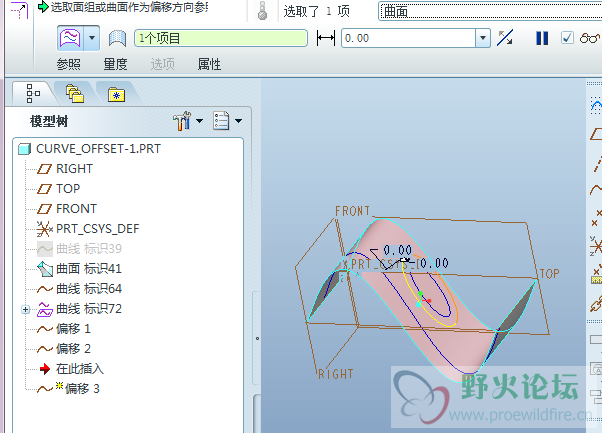Select the greyed 曲线 标识39 tree item
The width and height of the screenshot is (602, 433).
click(89, 249)
